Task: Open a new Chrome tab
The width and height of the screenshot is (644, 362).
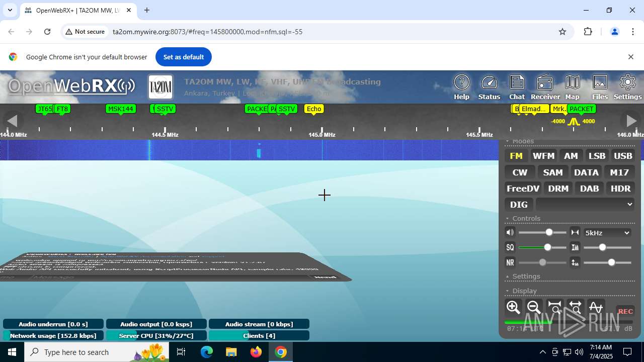Action: (147, 10)
